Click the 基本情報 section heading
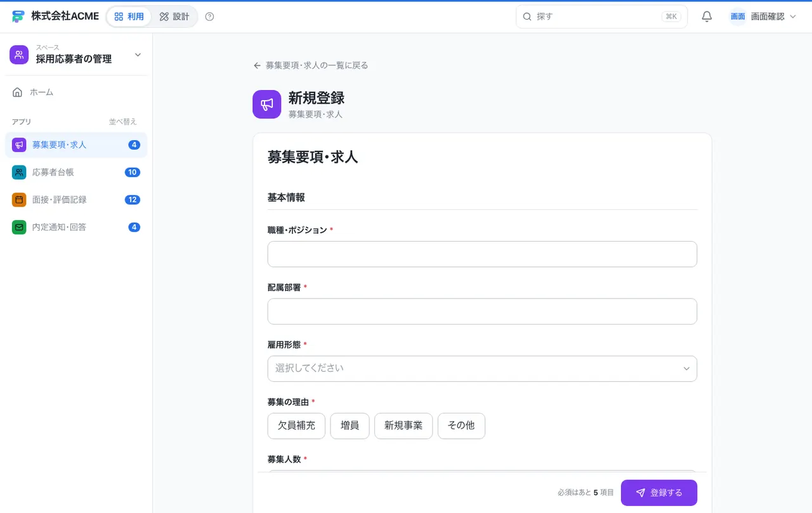This screenshot has height=513, width=812. click(x=286, y=198)
